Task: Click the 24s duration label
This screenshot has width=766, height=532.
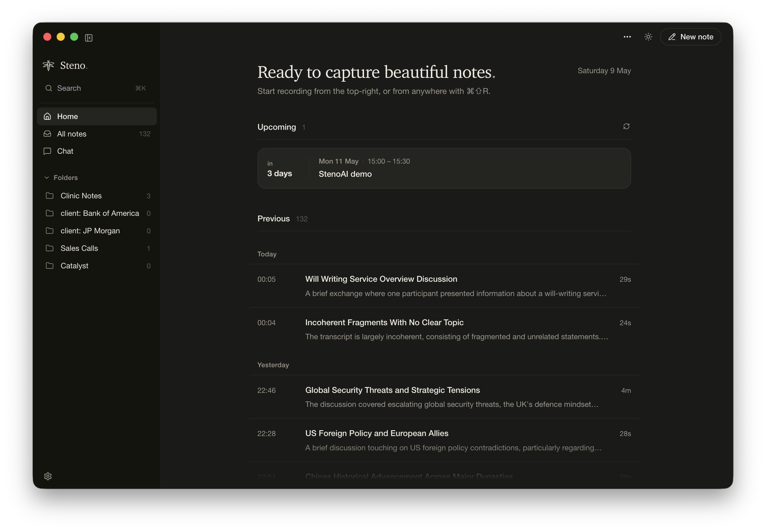Action: (625, 323)
